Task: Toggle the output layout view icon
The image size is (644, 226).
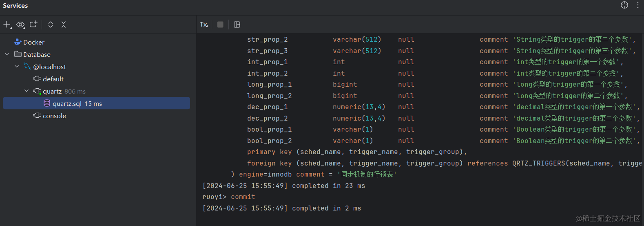Action: (x=237, y=25)
